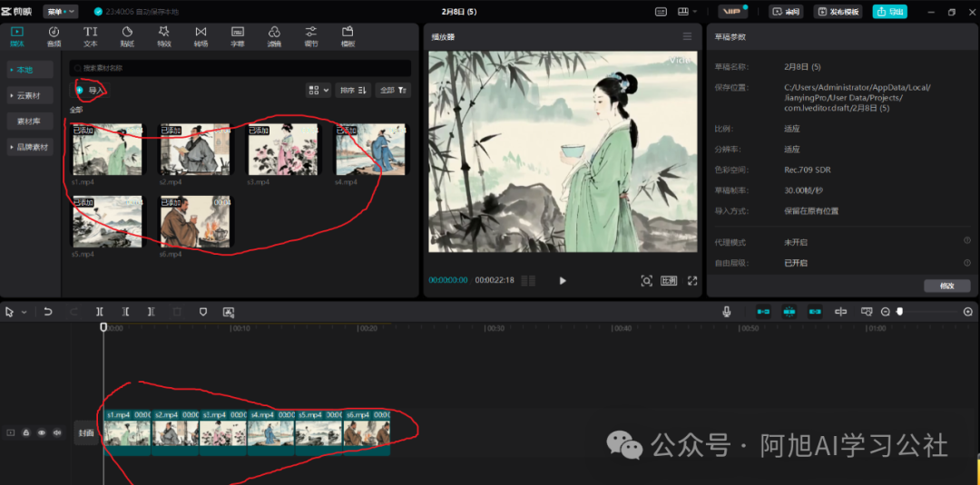
Task: Open the 字幕 (Captions) tab
Action: (238, 36)
